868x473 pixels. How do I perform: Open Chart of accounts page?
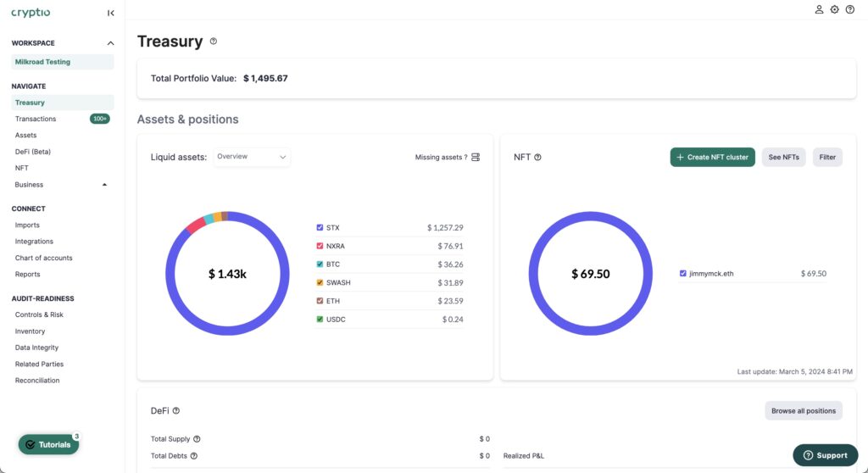[43, 258]
